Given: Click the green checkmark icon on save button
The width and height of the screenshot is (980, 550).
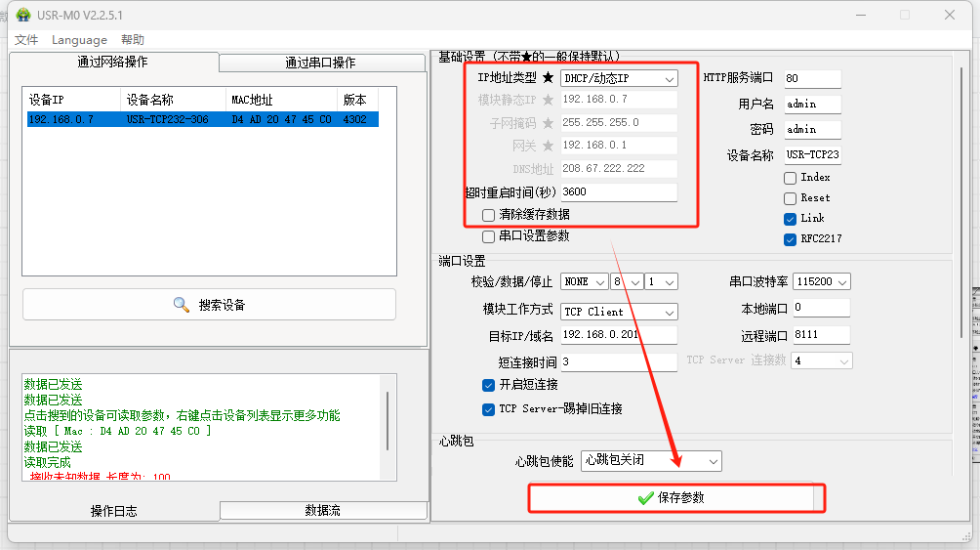Looking at the screenshot, I should [x=645, y=498].
